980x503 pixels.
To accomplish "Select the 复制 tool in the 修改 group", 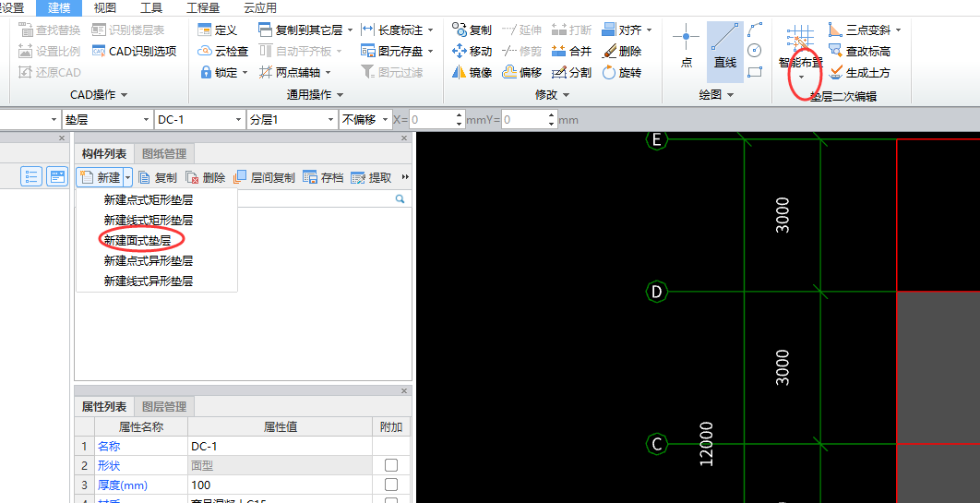I will (x=472, y=30).
